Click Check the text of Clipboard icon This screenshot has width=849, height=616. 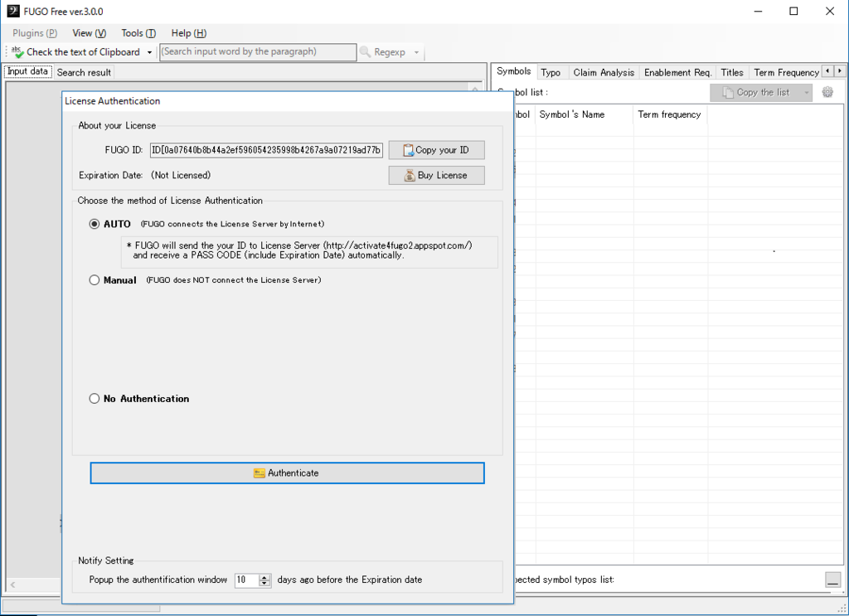(x=17, y=52)
